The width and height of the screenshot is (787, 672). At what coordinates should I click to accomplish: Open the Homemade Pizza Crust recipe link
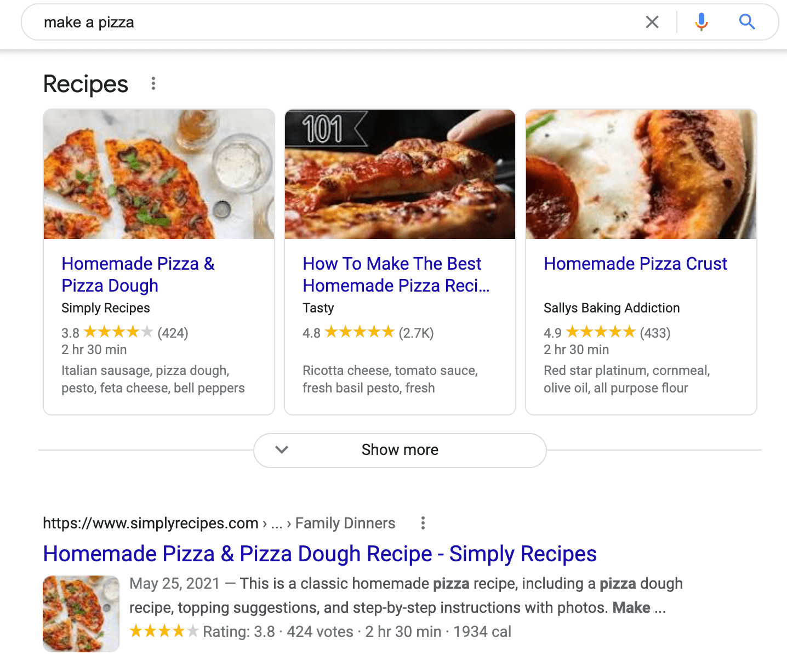[x=635, y=264]
